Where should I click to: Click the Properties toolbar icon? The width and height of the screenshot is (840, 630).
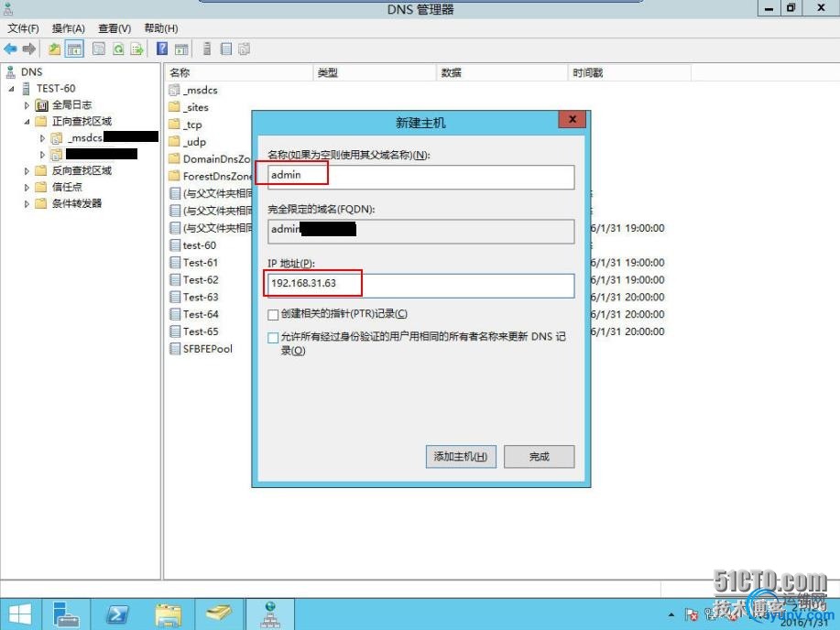coord(99,49)
